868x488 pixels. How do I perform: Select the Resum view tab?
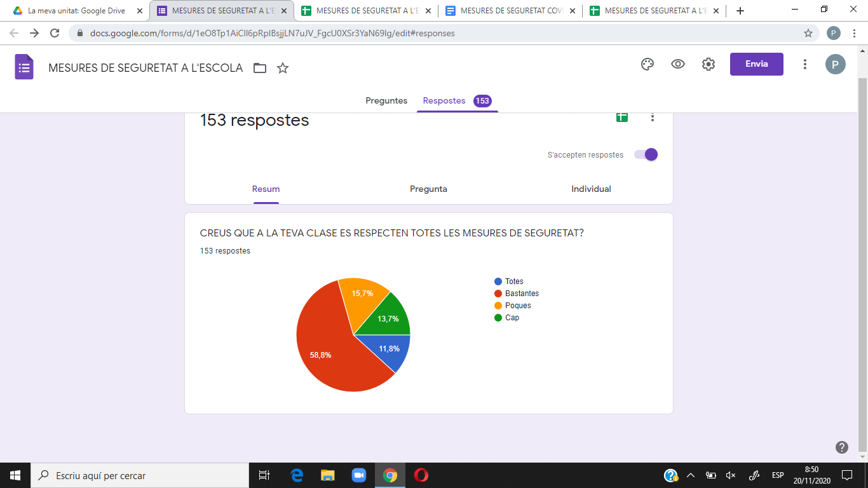pos(266,189)
